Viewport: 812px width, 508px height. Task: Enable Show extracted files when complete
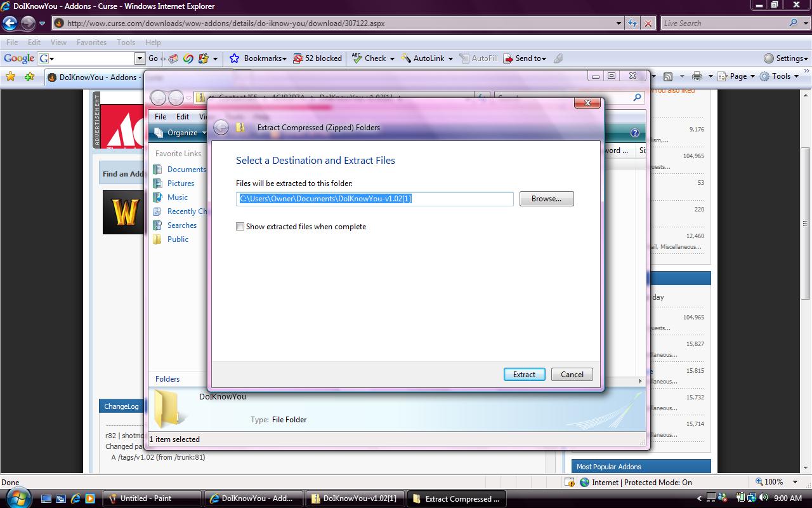pyautogui.click(x=240, y=226)
